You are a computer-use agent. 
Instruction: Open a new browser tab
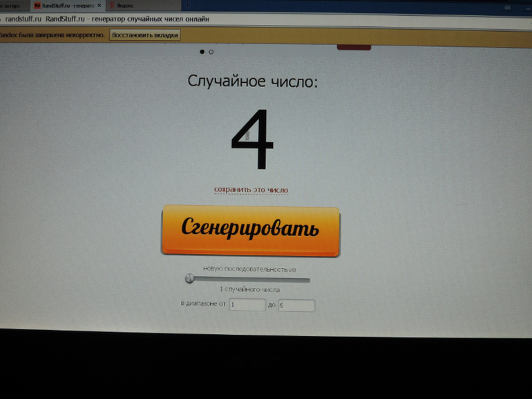point(187,6)
